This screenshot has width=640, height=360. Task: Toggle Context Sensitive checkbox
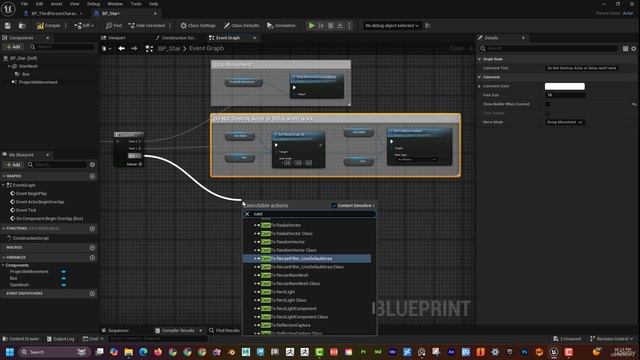pyautogui.click(x=334, y=205)
